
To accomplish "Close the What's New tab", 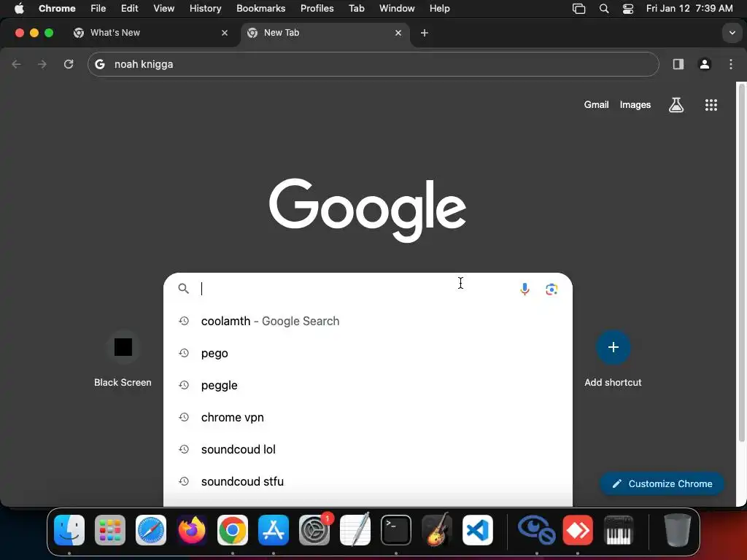I will click(225, 33).
